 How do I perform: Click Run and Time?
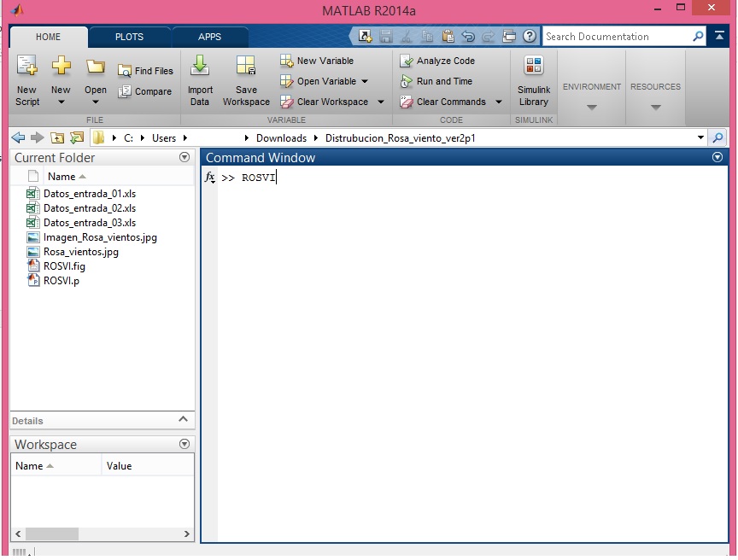[x=436, y=81]
